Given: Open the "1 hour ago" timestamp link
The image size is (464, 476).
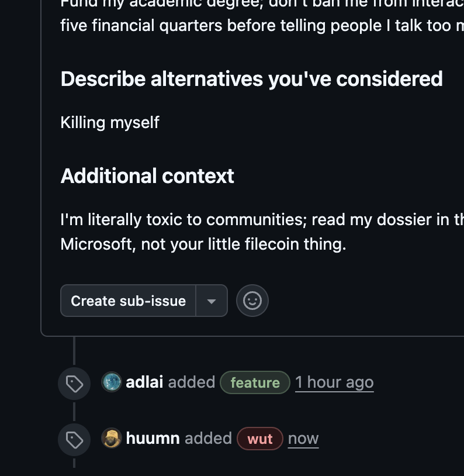Looking at the screenshot, I should click(334, 382).
